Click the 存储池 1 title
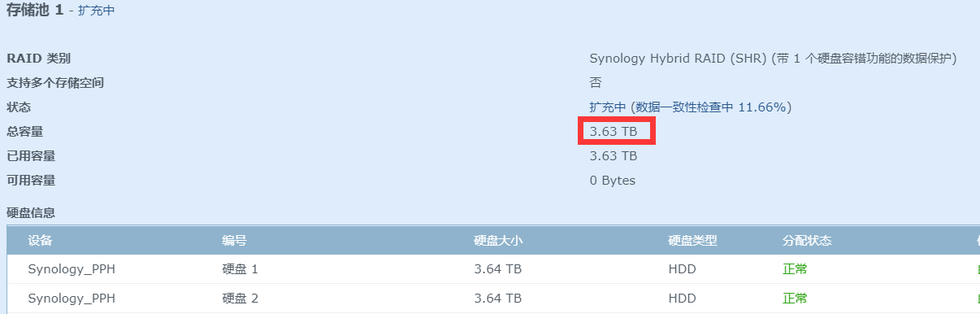Screen dimensions: 980x314 [35, 11]
